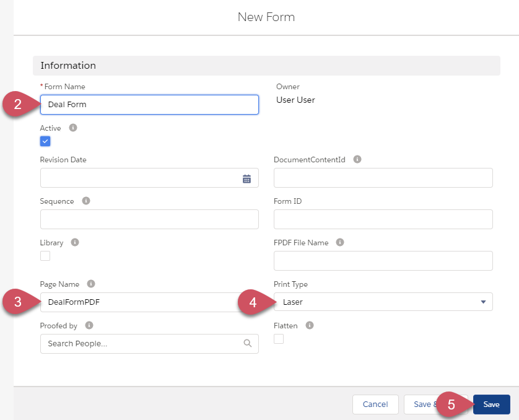
Task: Tick the Flatten checkbox
Action: click(279, 339)
